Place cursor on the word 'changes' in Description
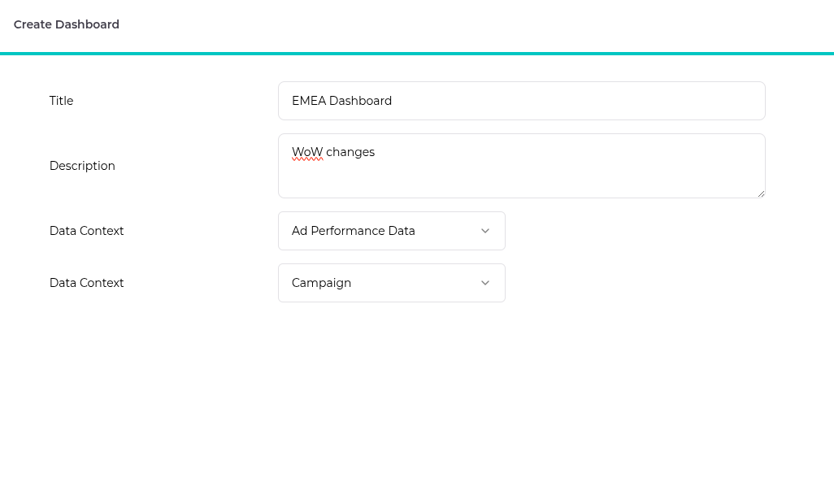 (350, 152)
